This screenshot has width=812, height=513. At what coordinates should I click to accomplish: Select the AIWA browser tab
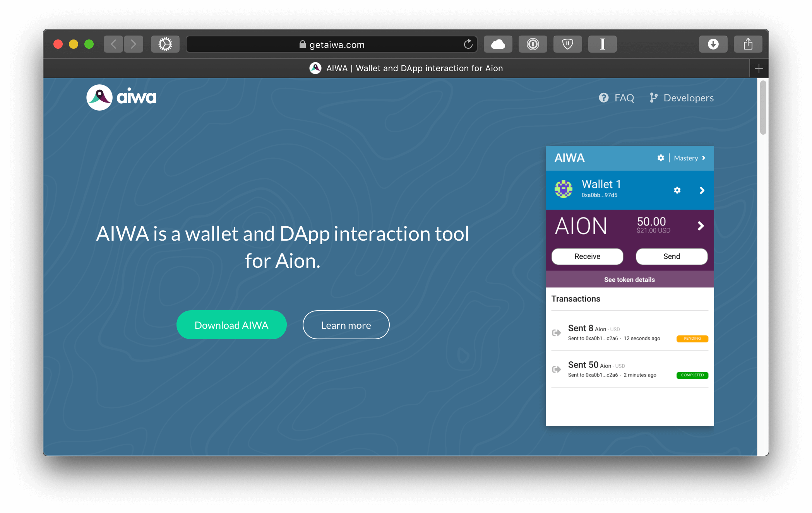click(406, 68)
